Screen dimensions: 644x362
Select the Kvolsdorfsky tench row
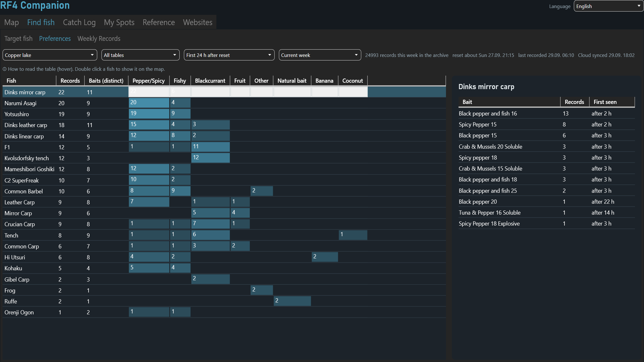tap(224, 158)
